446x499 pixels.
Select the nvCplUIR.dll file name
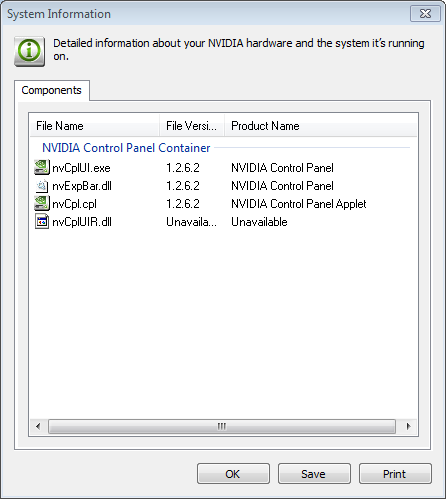(82, 222)
